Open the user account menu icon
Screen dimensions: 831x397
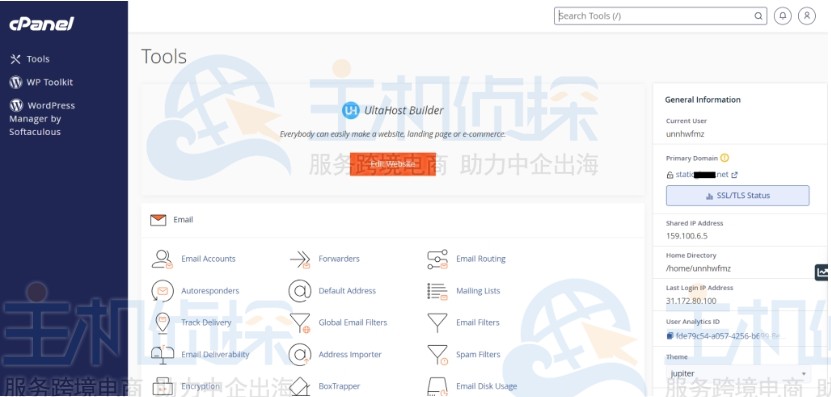(807, 16)
